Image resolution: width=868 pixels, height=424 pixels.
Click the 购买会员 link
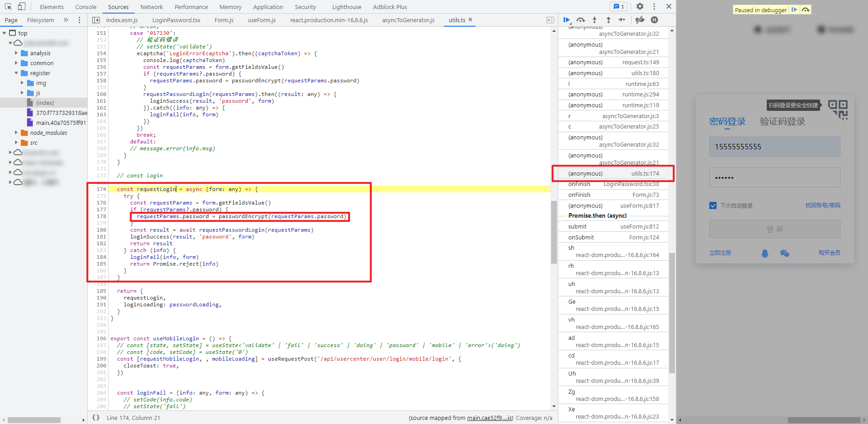(829, 253)
